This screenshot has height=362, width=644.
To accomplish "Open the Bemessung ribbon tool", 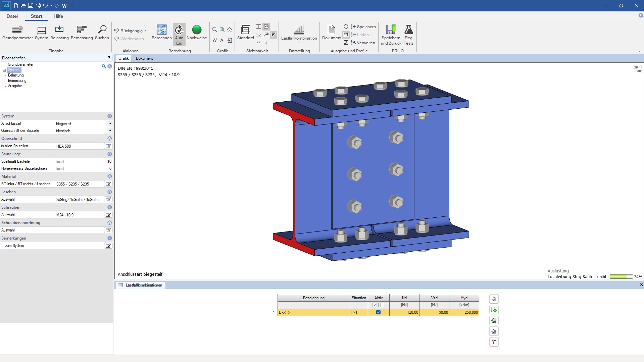I will point(82,30).
